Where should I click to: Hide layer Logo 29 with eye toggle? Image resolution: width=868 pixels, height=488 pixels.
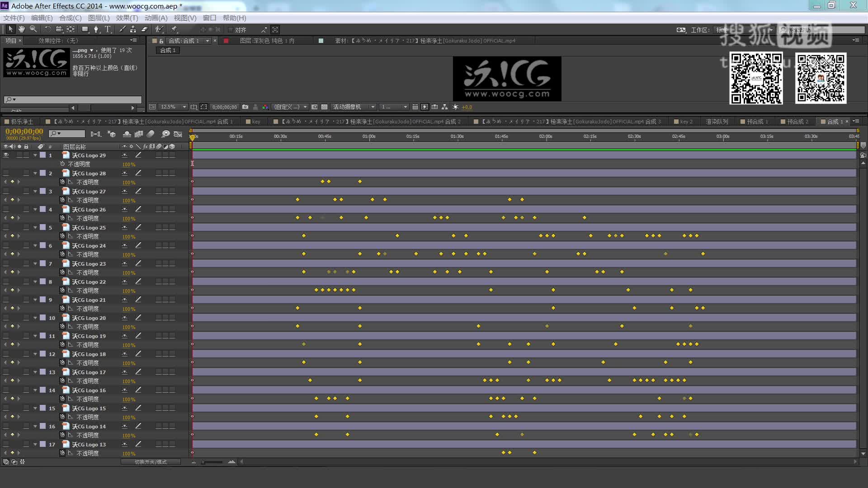[x=6, y=155]
